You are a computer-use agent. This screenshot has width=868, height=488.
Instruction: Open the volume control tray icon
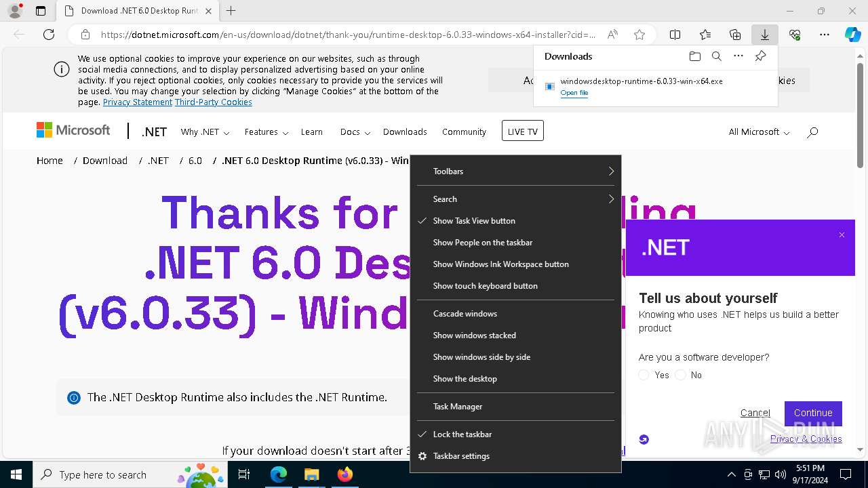[x=781, y=474]
